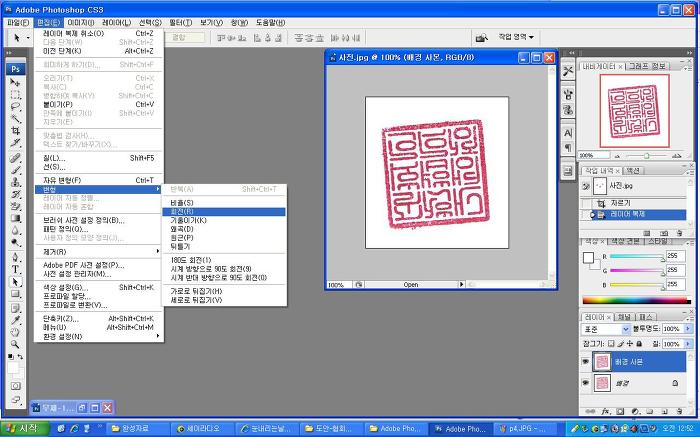Open the 표준 blend mode dropdown
This screenshot has width=700, height=437.
point(606,329)
